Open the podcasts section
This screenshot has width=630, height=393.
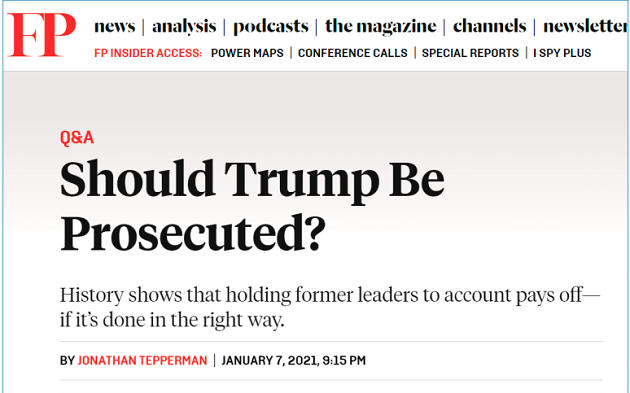pos(271,27)
